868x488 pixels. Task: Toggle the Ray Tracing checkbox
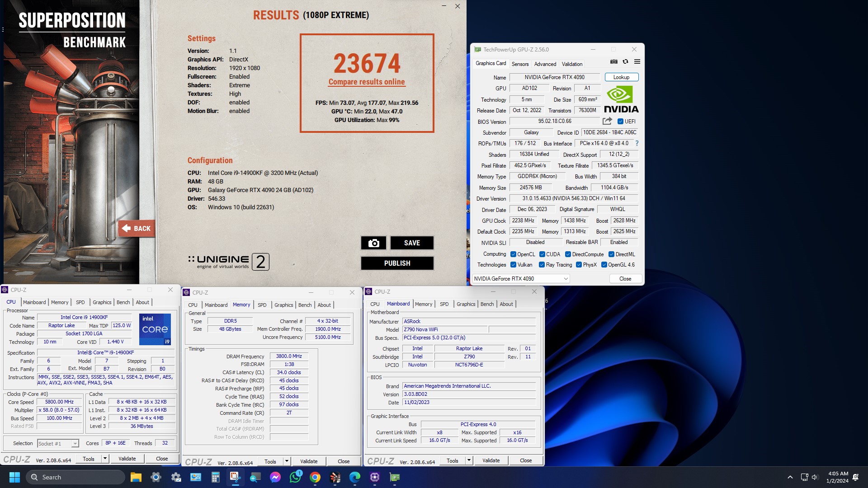coord(542,265)
